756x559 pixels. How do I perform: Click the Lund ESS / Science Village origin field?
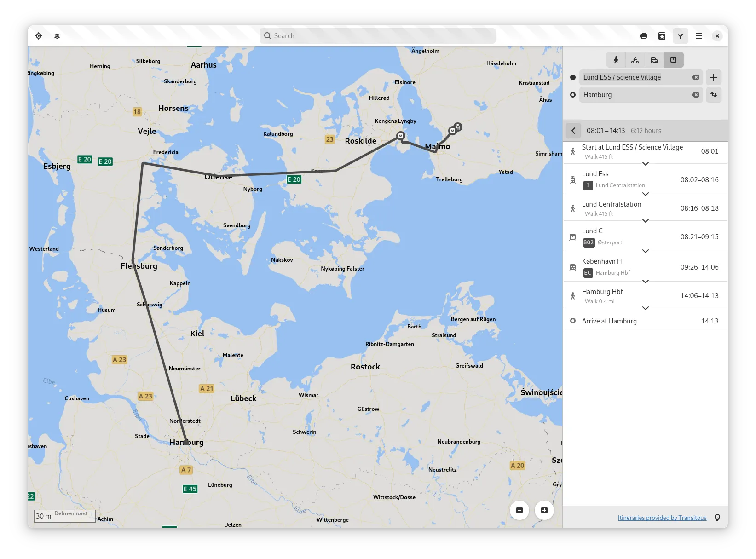click(x=641, y=77)
